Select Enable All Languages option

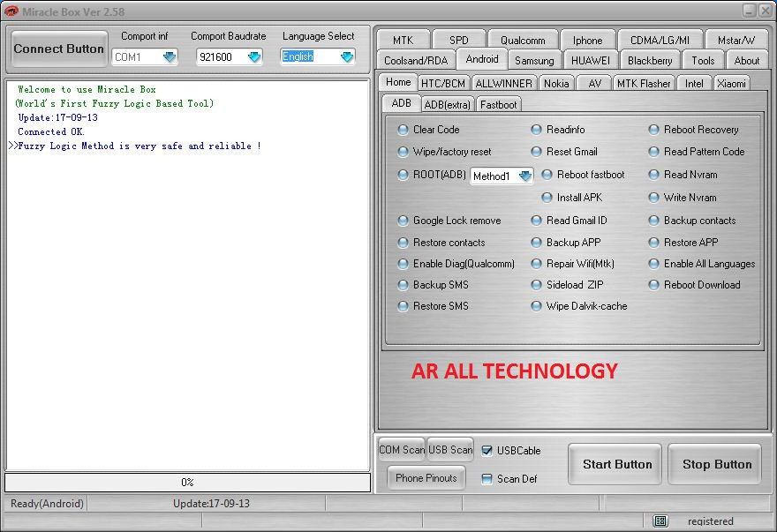point(653,264)
